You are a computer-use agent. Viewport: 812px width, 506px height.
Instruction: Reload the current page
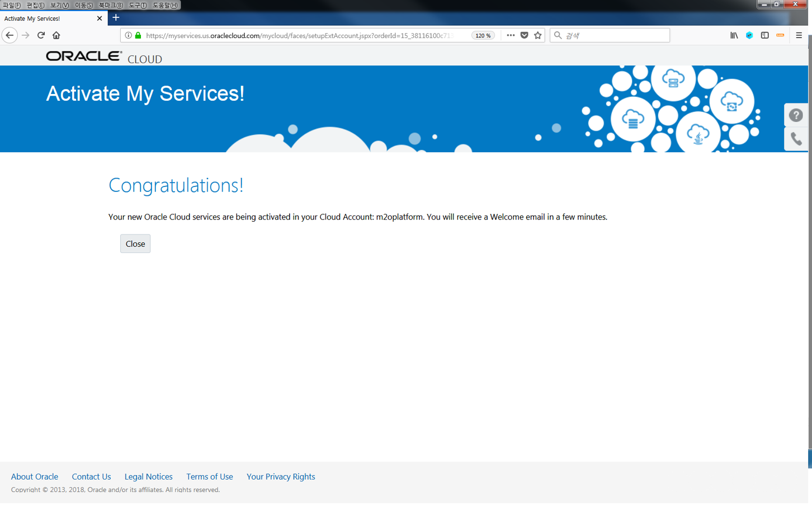click(x=41, y=35)
